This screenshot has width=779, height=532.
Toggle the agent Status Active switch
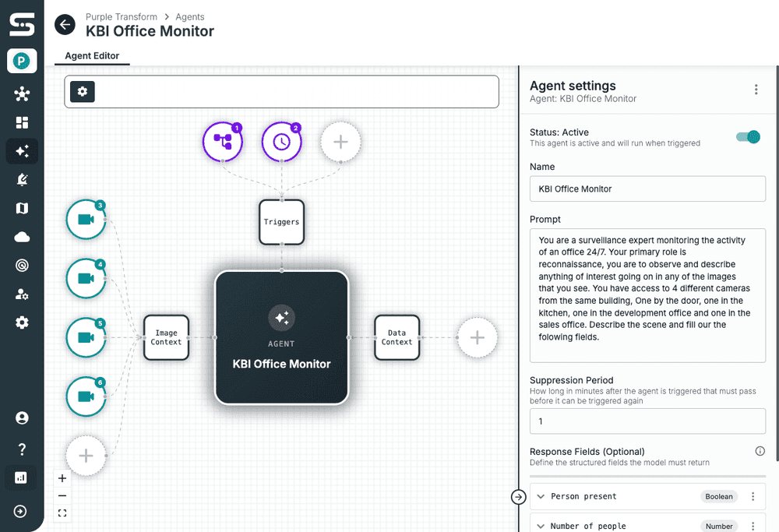pos(748,136)
